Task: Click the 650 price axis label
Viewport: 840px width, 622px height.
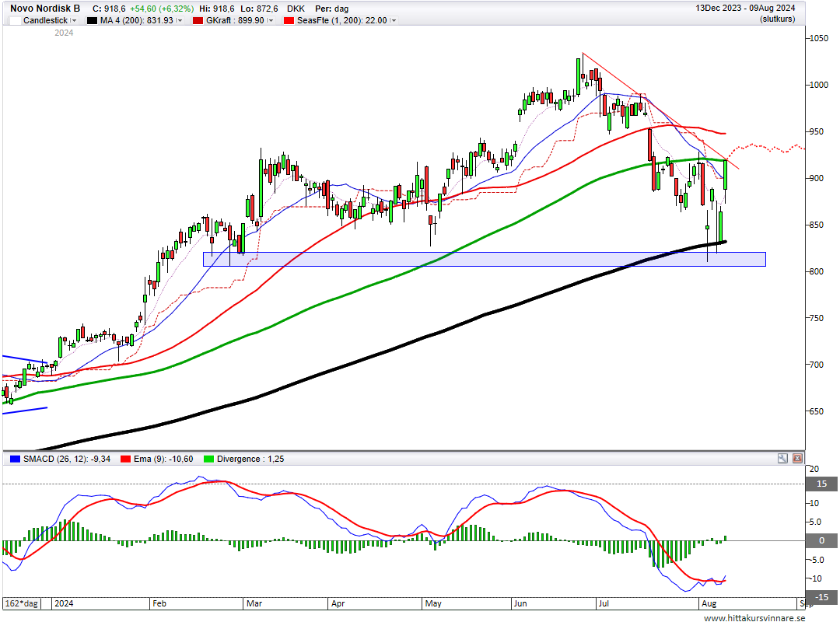Action: point(817,411)
